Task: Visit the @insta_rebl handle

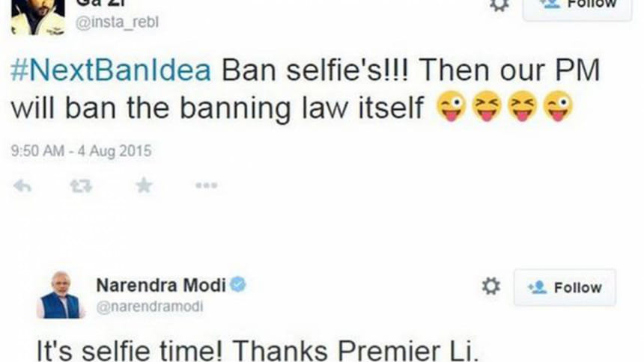Action: click(x=117, y=22)
